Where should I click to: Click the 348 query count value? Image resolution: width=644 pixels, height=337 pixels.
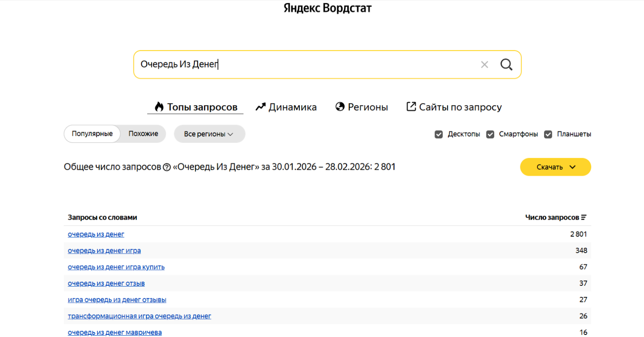click(581, 250)
